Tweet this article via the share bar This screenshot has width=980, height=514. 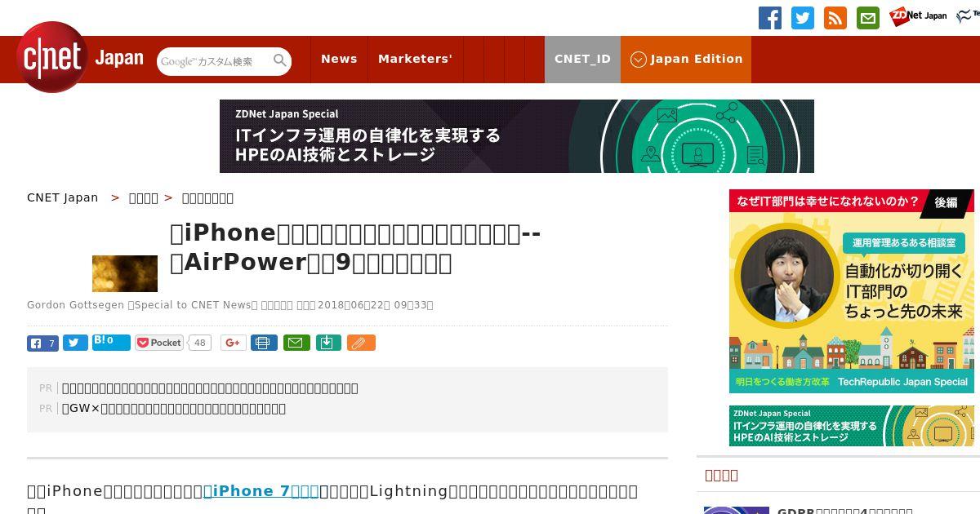[x=75, y=343]
